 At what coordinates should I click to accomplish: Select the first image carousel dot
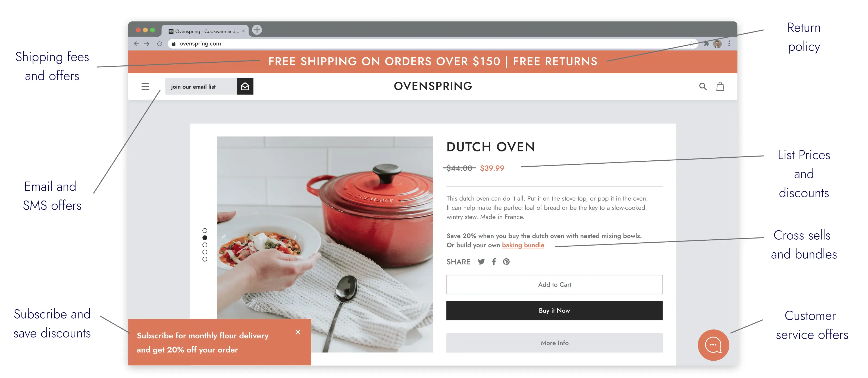click(x=205, y=231)
